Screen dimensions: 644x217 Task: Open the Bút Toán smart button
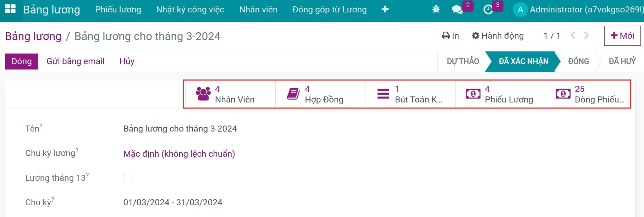click(x=410, y=93)
